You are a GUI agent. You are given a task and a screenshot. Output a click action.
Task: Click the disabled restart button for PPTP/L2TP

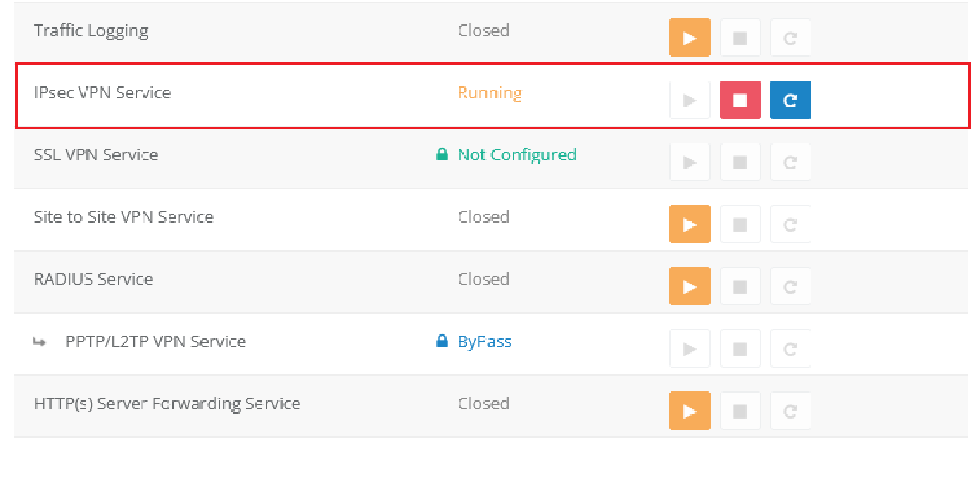[x=790, y=349]
